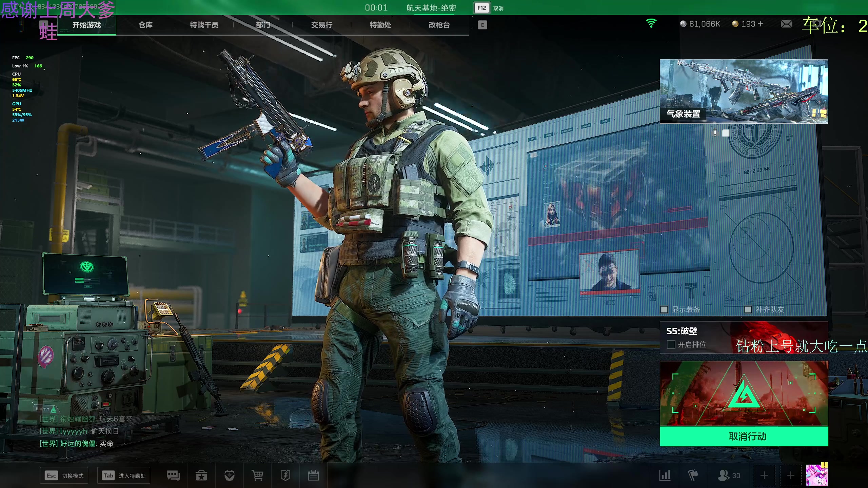Viewport: 868px width, 488px height.
Task: Switch to the 开始游戏 tab
Action: click(x=87, y=25)
